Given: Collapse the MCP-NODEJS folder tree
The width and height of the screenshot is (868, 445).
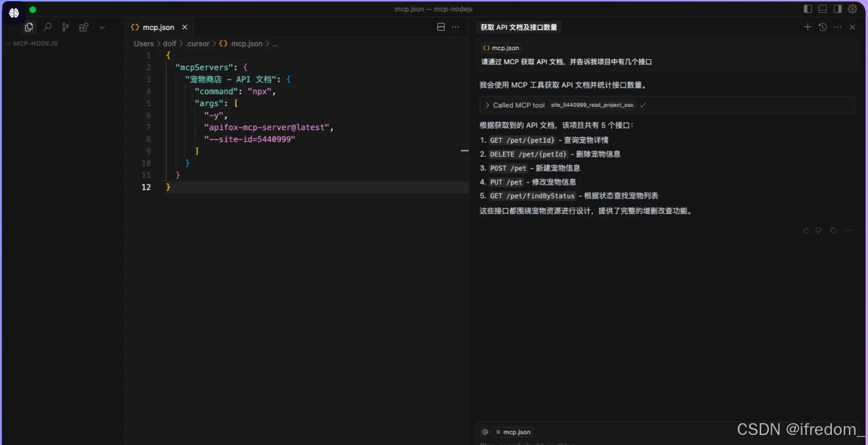Looking at the screenshot, I should pyautogui.click(x=8, y=43).
